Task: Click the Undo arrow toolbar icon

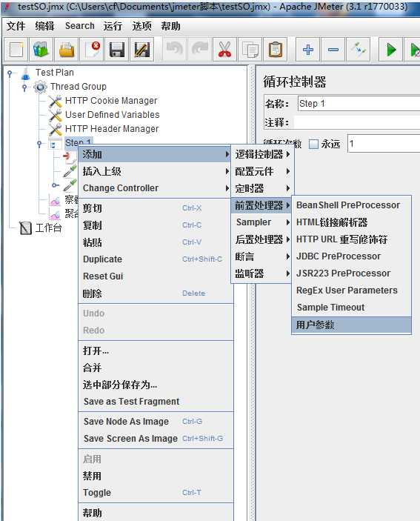Action: pyautogui.click(x=174, y=50)
